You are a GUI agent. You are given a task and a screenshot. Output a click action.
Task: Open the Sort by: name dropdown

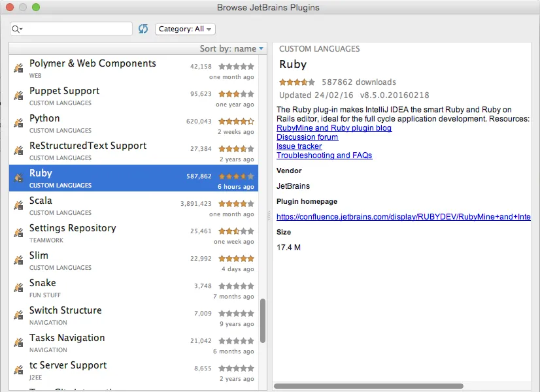tap(231, 48)
